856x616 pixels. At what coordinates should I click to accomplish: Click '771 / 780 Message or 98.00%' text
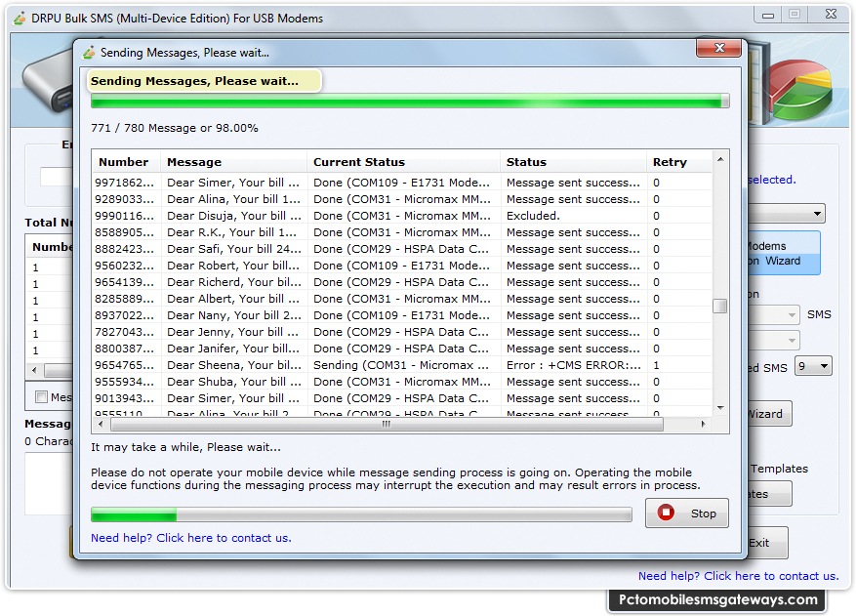175,128
